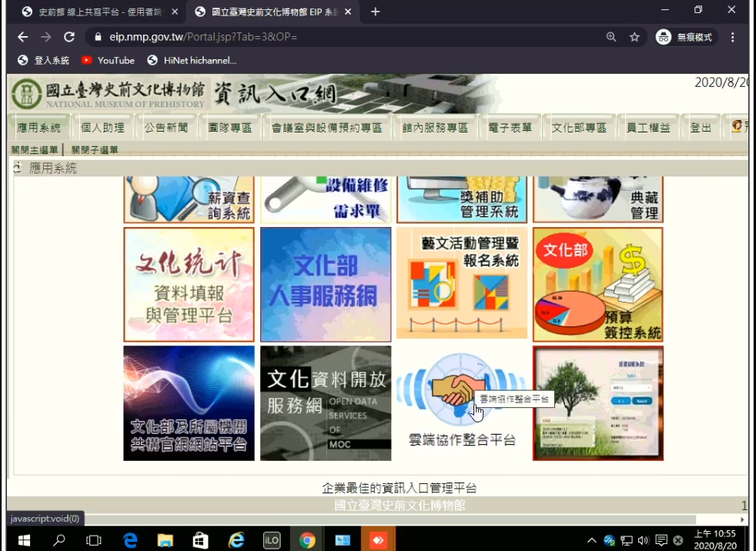The width and height of the screenshot is (756, 551).
Task: Click the 國立臺灣史前文化博物館 logo banner
Action: pyautogui.click(x=109, y=94)
